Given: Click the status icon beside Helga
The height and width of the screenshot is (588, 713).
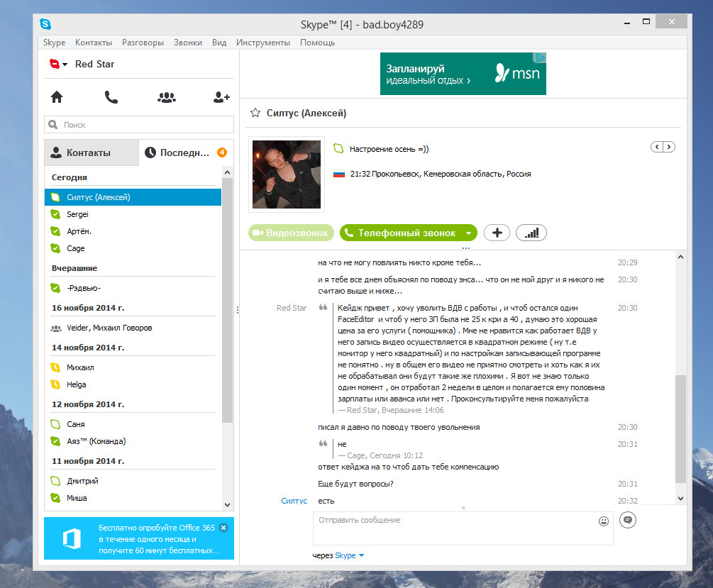Looking at the screenshot, I should 55,384.
